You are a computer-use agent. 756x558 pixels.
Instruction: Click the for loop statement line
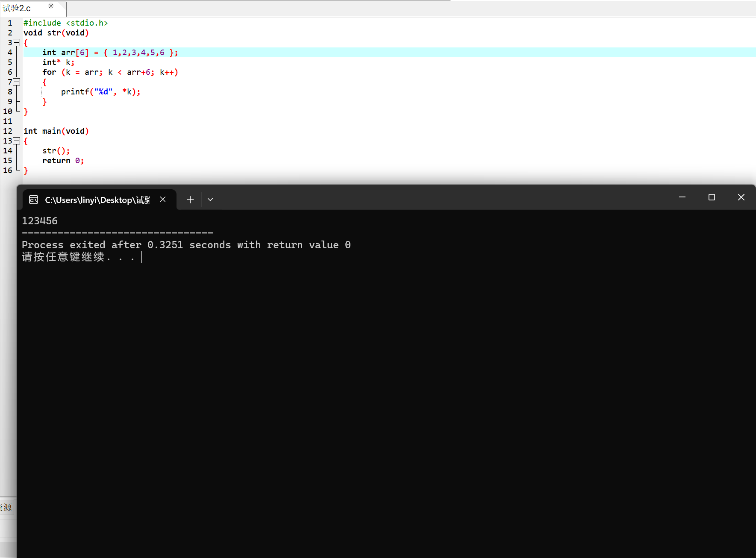click(x=110, y=72)
